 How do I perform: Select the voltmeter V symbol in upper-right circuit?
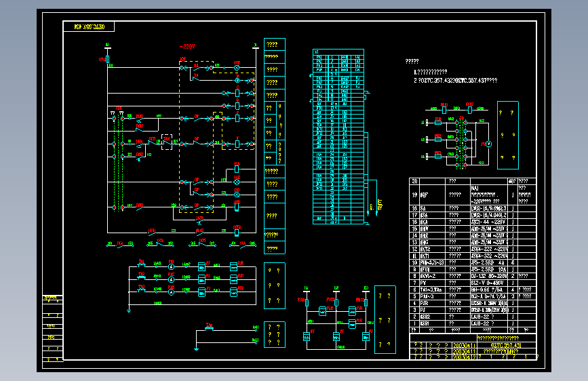(488, 144)
